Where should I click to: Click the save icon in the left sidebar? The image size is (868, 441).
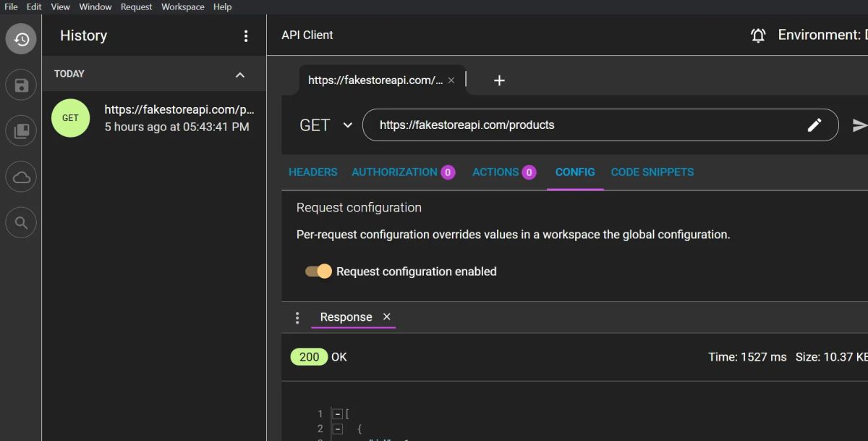coord(20,85)
